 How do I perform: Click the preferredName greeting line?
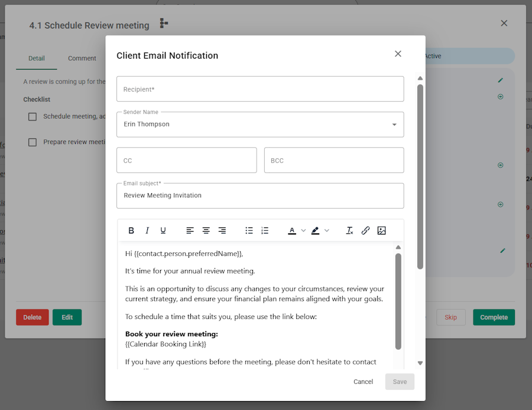point(184,253)
